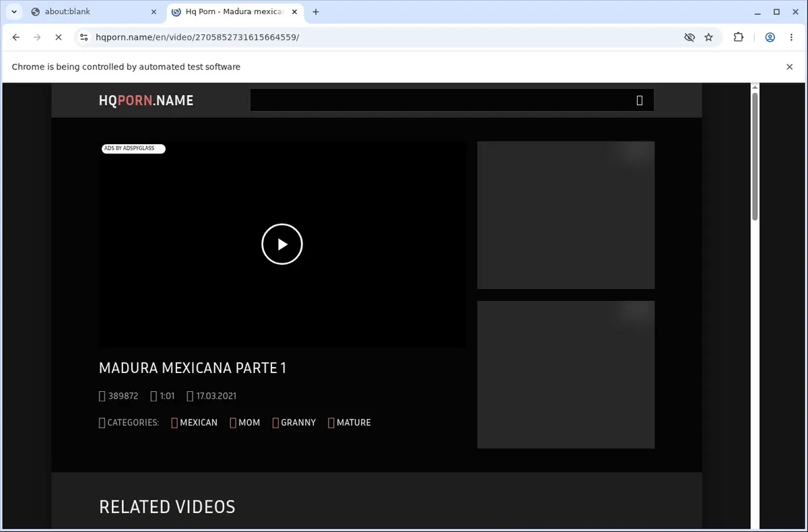Bookmark this page with the star icon
This screenshot has height=532, width=808.
click(708, 38)
